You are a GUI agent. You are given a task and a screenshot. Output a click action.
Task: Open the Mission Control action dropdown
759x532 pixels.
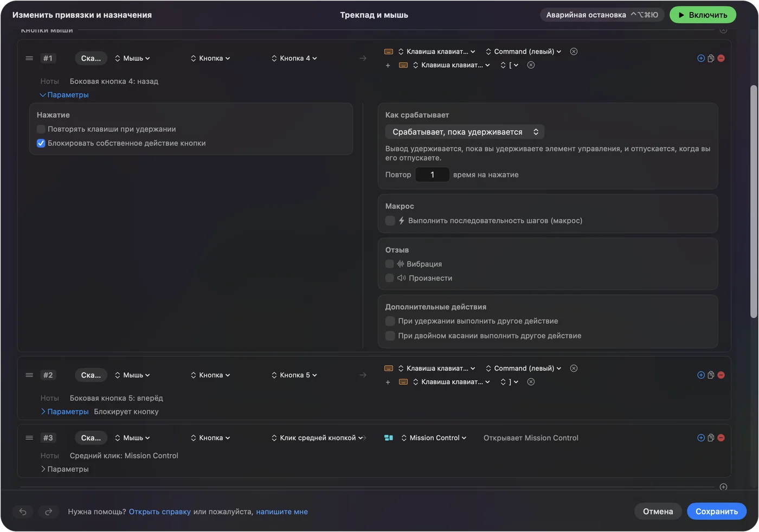click(434, 438)
